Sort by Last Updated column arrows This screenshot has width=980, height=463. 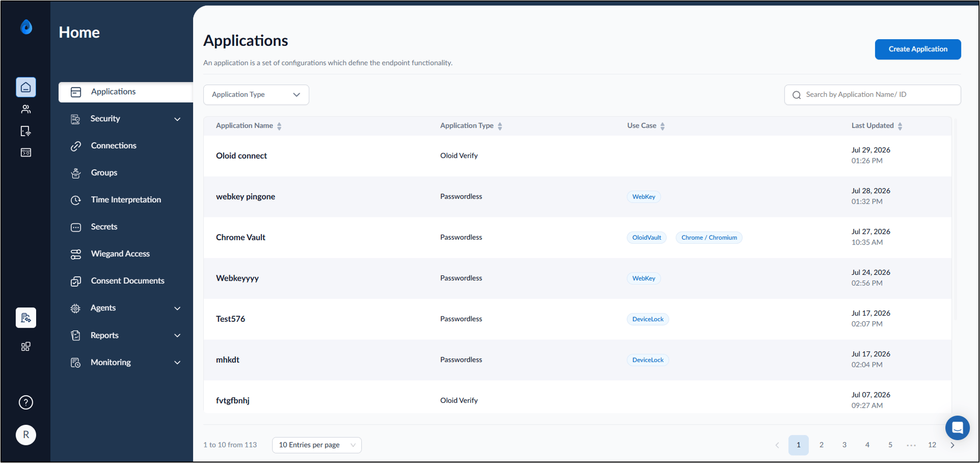900,126
